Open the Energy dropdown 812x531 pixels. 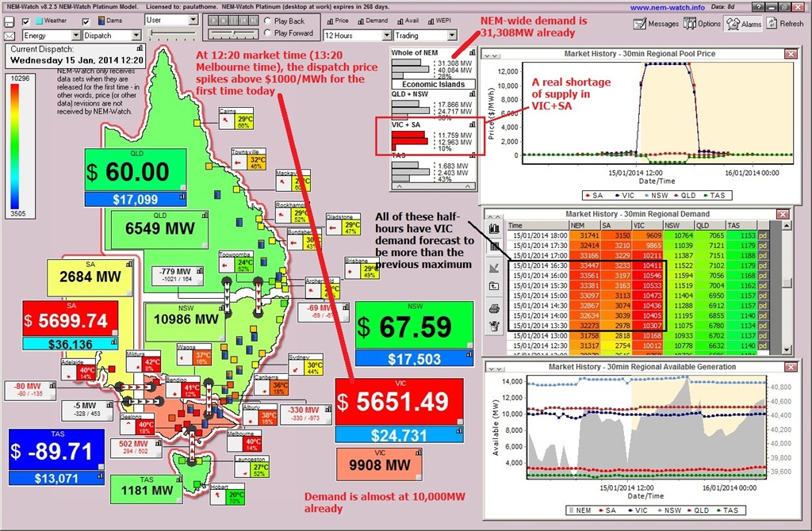click(75, 36)
